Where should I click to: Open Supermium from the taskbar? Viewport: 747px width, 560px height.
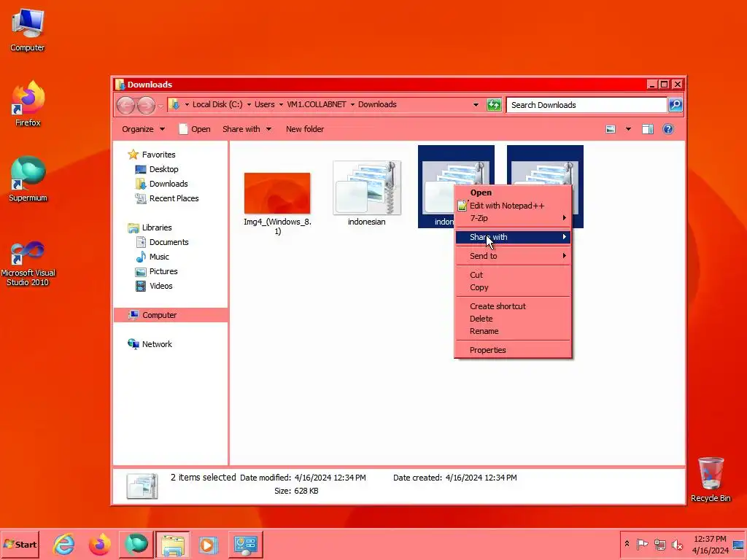[x=136, y=544]
